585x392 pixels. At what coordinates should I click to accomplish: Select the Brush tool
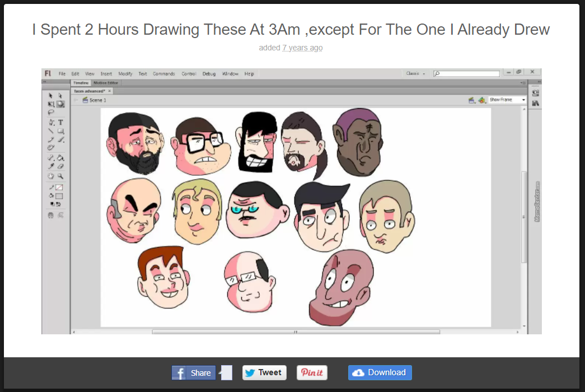(x=61, y=139)
